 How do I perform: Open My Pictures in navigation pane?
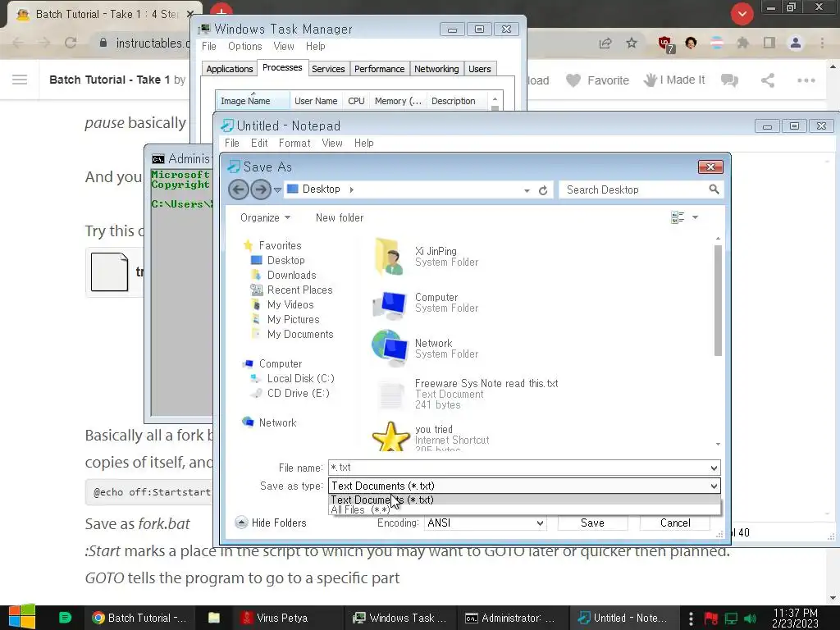point(293,319)
